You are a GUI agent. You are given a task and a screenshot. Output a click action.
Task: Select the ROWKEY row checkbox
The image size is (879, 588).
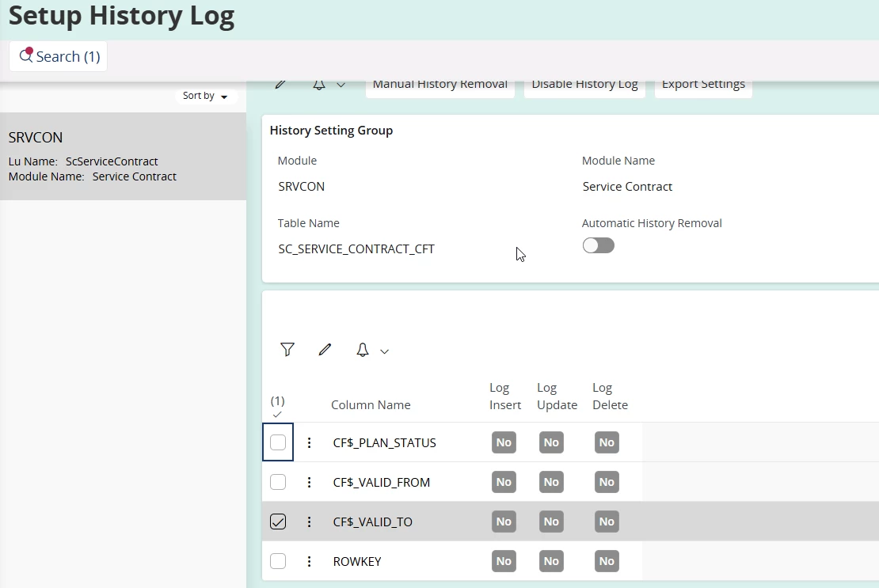click(x=278, y=561)
